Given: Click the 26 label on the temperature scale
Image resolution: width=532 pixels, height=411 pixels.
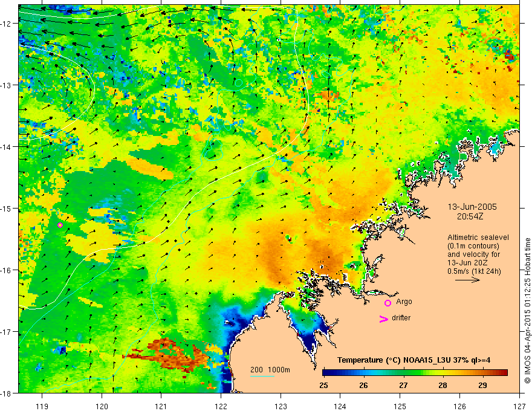Looking at the screenshot, I should [363, 385].
